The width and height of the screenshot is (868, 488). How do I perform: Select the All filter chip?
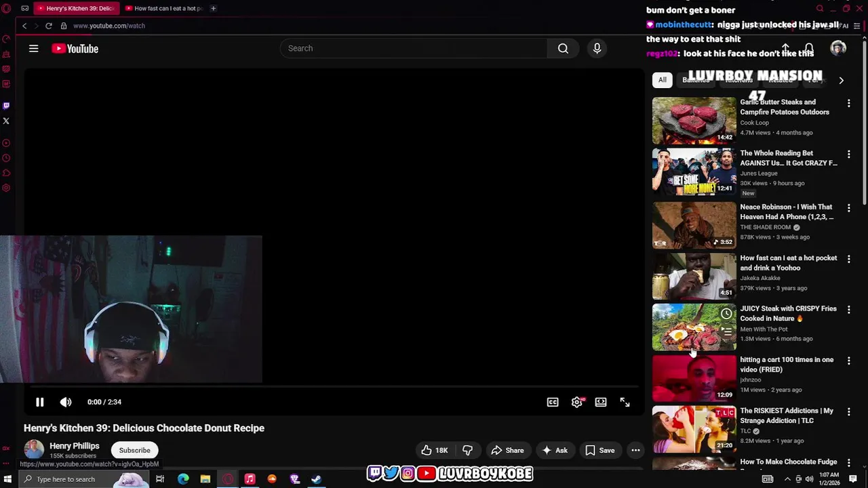(662, 80)
